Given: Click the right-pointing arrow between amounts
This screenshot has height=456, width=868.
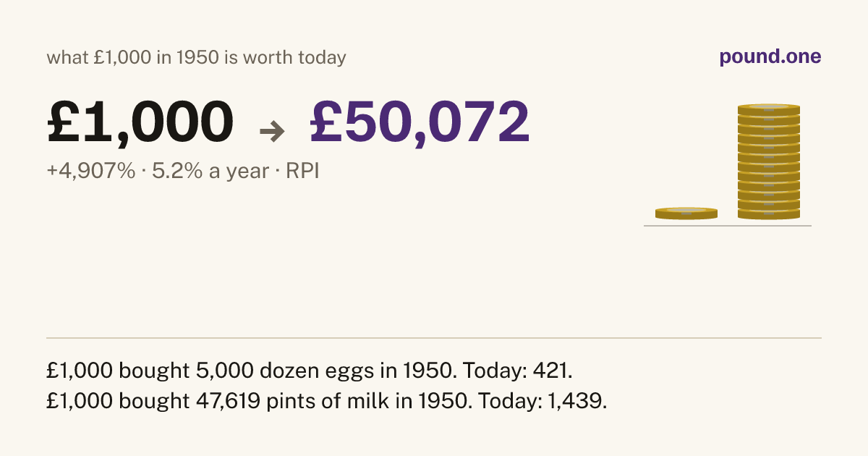Looking at the screenshot, I should point(272,131).
